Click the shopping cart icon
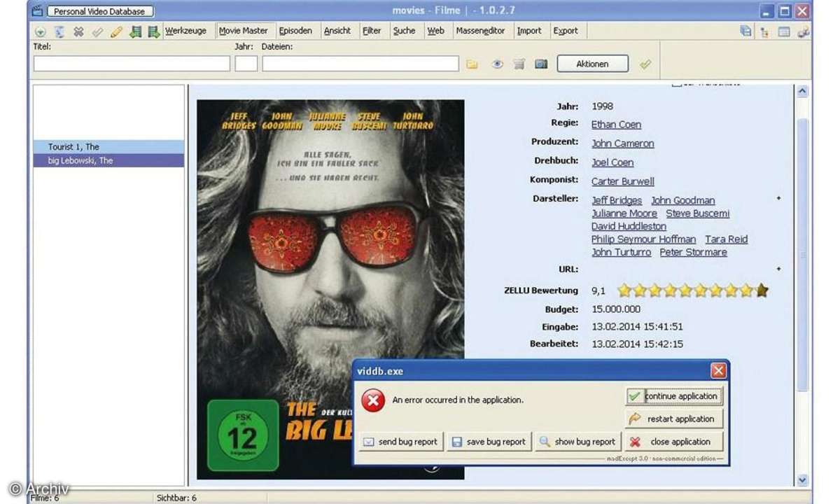The image size is (840, 504). pyautogui.click(x=519, y=64)
